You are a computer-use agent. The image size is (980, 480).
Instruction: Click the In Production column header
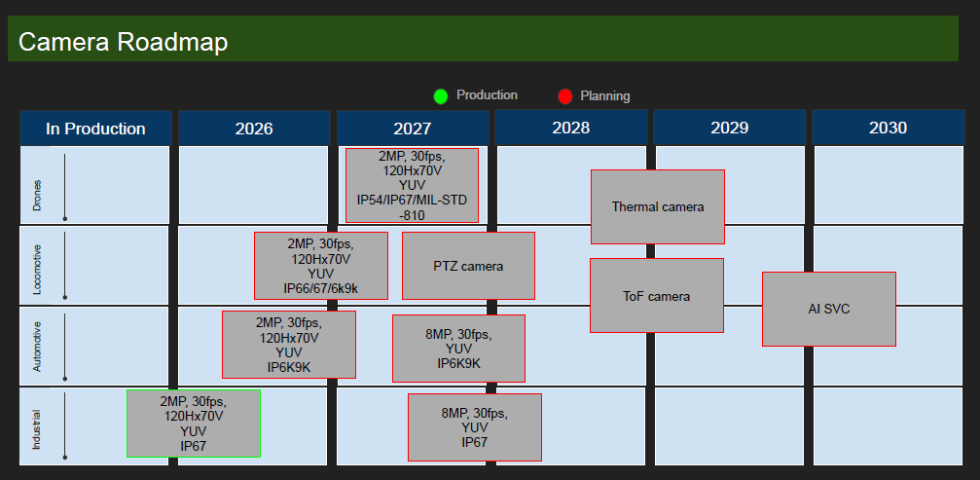click(x=95, y=129)
